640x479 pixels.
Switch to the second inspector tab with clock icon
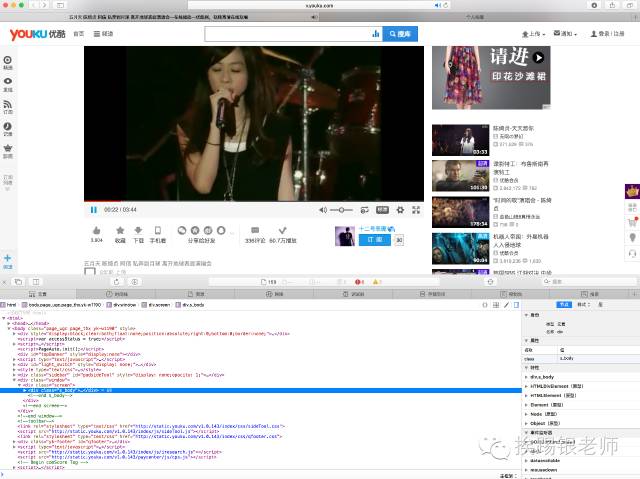(116, 294)
